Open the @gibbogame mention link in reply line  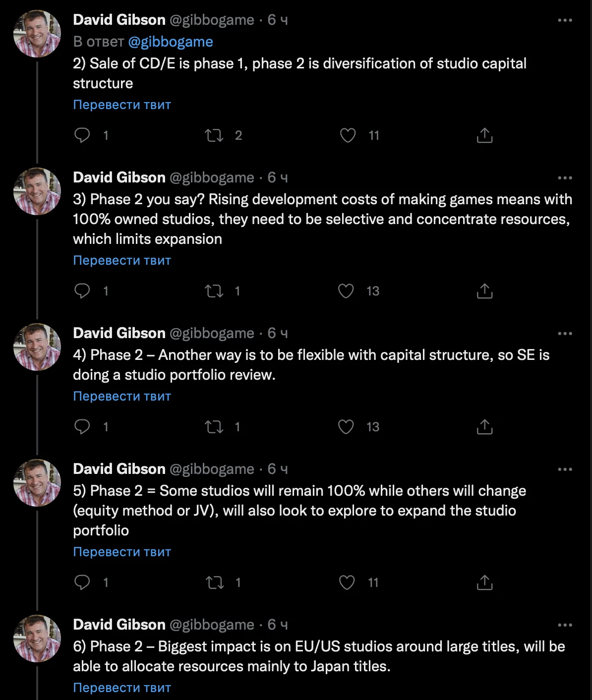click(x=171, y=42)
